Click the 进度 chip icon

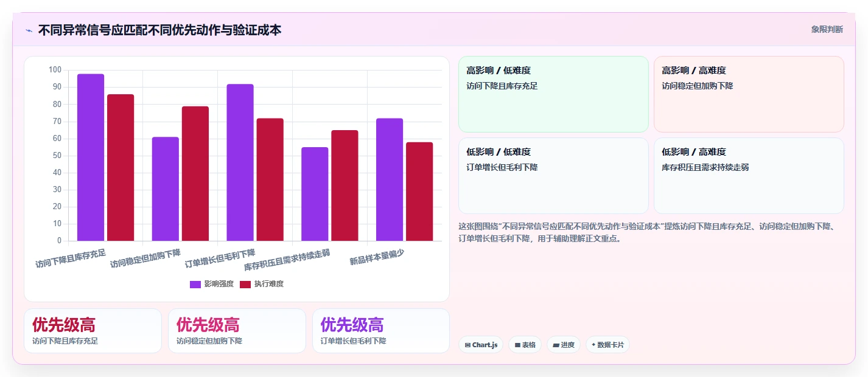pos(556,345)
